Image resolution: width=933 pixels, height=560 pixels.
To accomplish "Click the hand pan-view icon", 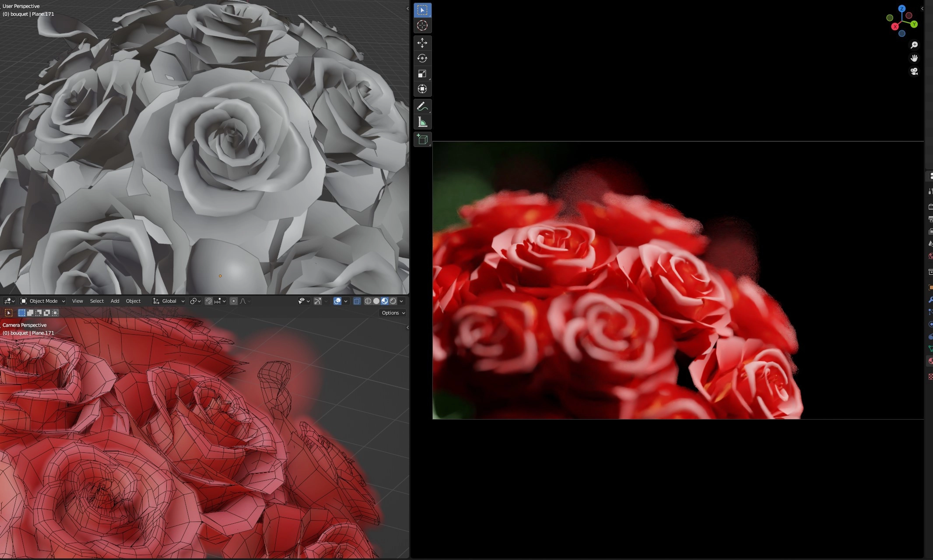I will pos(914,58).
